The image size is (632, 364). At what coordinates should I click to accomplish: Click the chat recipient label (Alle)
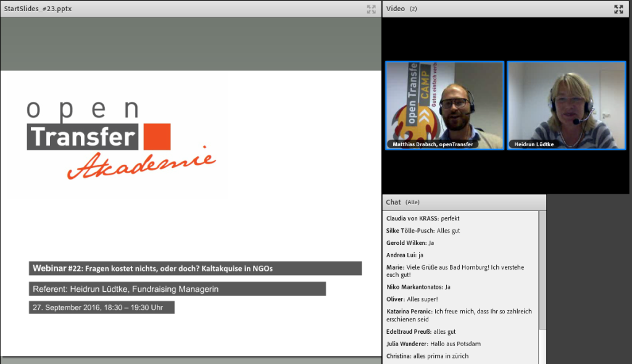[x=412, y=202]
